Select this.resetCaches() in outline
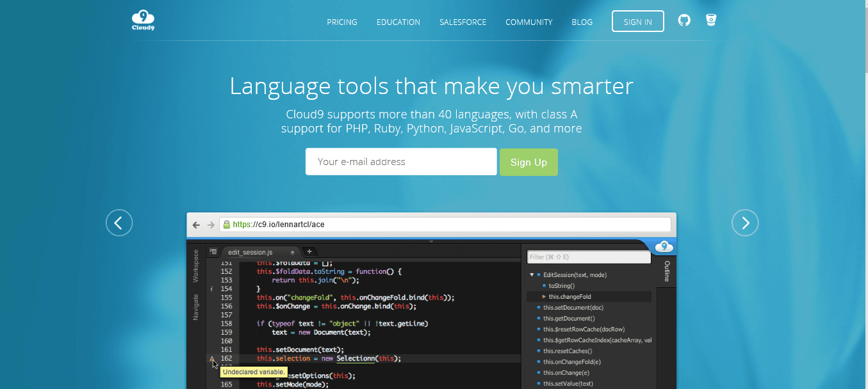 click(568, 351)
